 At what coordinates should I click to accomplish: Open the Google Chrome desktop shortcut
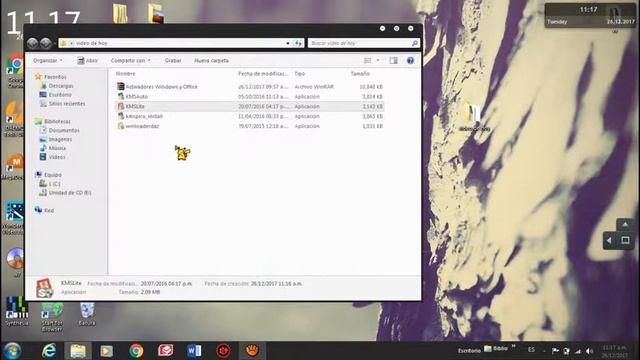click(15, 70)
